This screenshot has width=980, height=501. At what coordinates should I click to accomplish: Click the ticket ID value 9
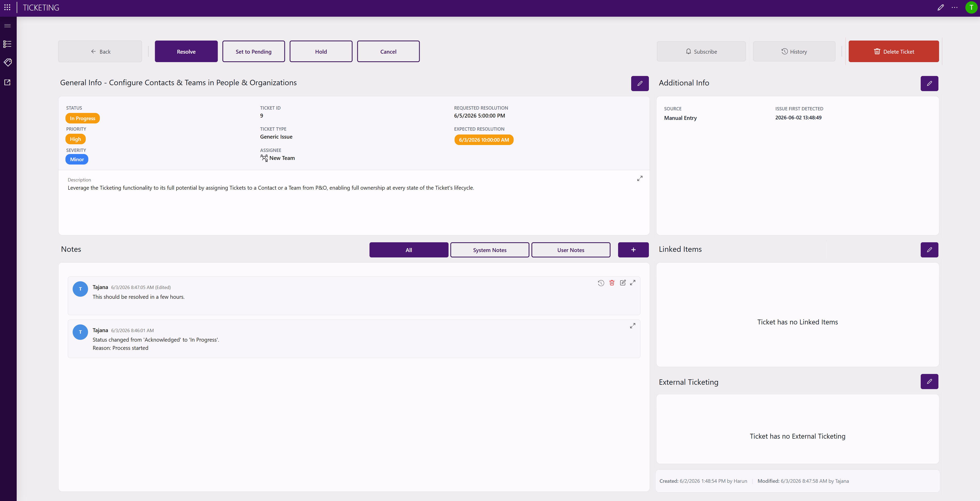point(262,116)
